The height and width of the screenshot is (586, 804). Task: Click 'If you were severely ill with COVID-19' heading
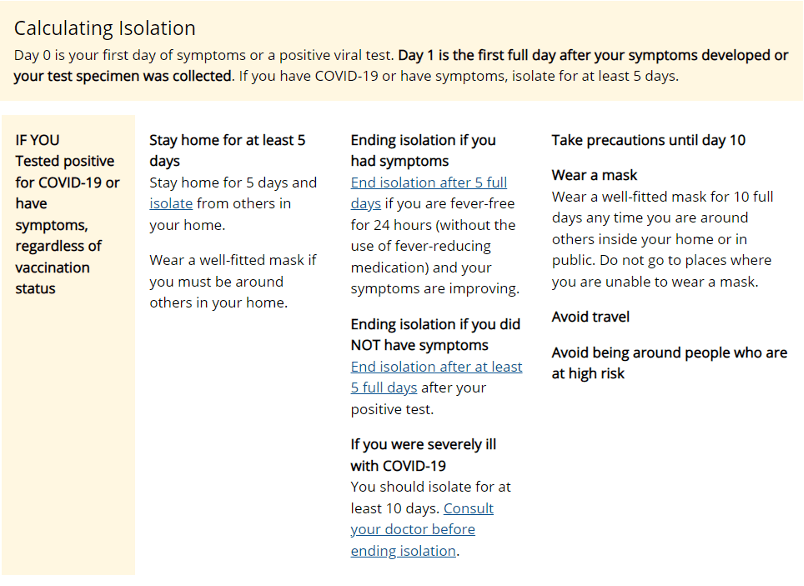(423, 454)
